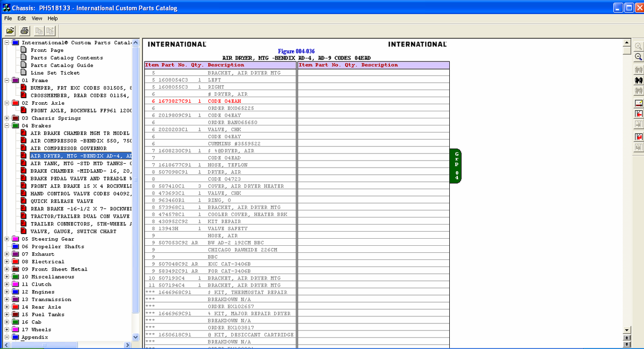Print the current catalog page

click(x=24, y=31)
